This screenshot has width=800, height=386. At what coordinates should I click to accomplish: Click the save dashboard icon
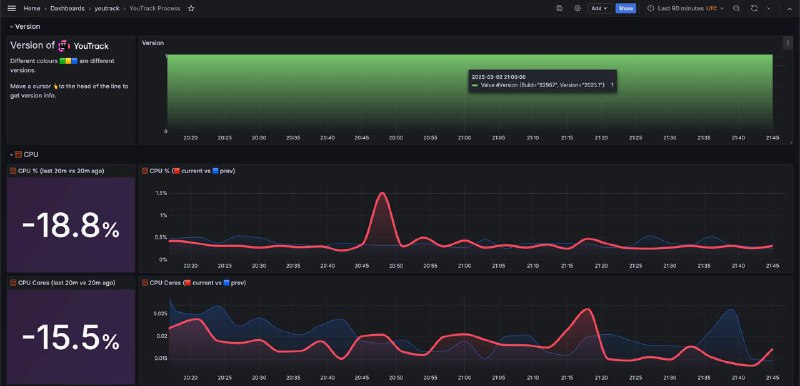(560, 8)
